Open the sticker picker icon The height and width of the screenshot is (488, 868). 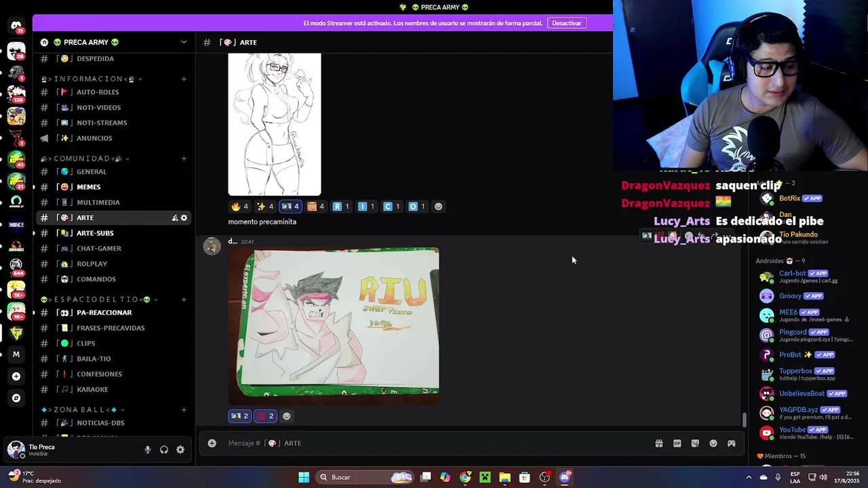695,443
